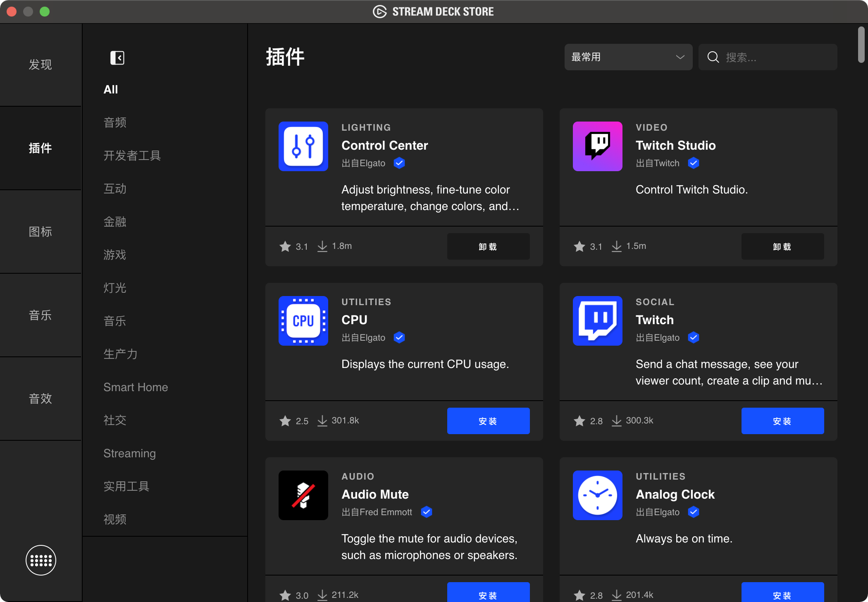Click the Elgato logo in title bar
The width and height of the screenshot is (868, 602).
(x=380, y=12)
